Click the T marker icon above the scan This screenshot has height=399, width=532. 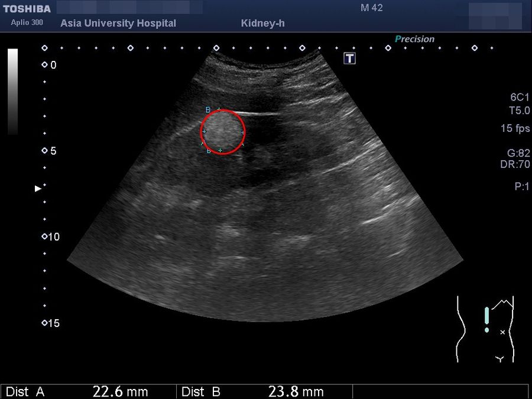tap(349, 59)
